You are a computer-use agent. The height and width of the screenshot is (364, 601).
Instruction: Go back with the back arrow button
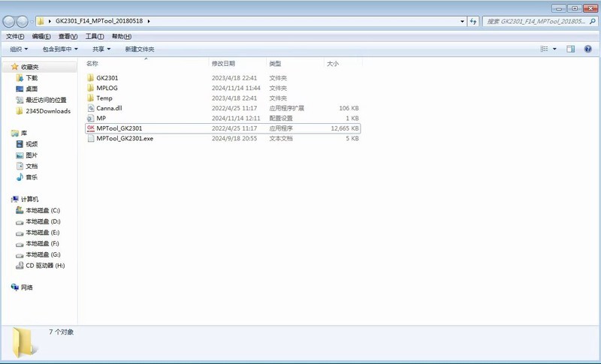point(9,21)
